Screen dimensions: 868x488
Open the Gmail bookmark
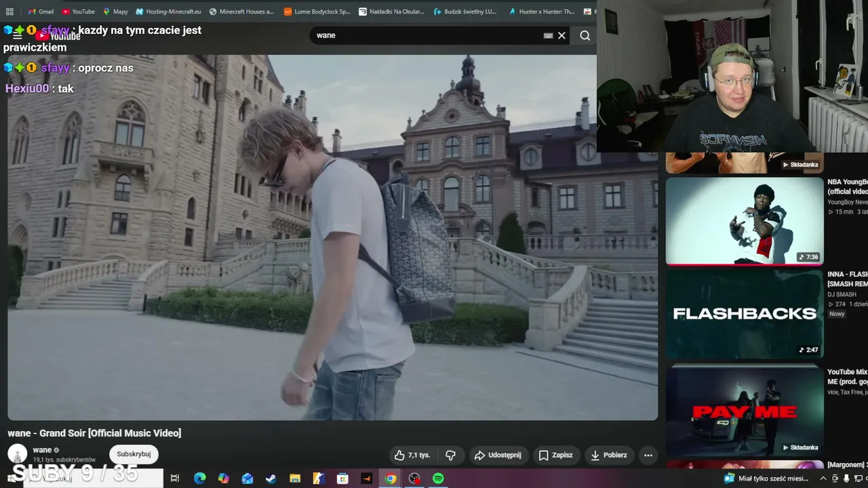click(41, 12)
